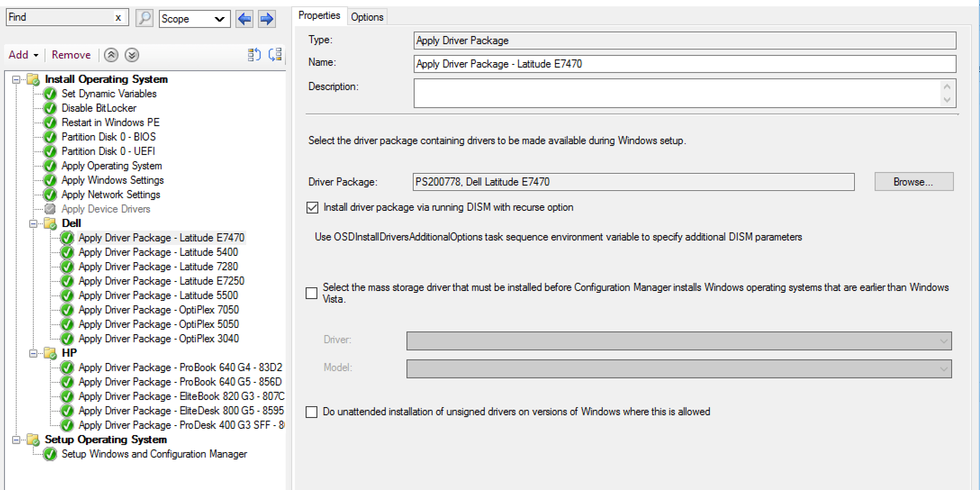This screenshot has width=980, height=490.
Task: Click the blue forward navigation arrow
Action: pyautogui.click(x=266, y=18)
